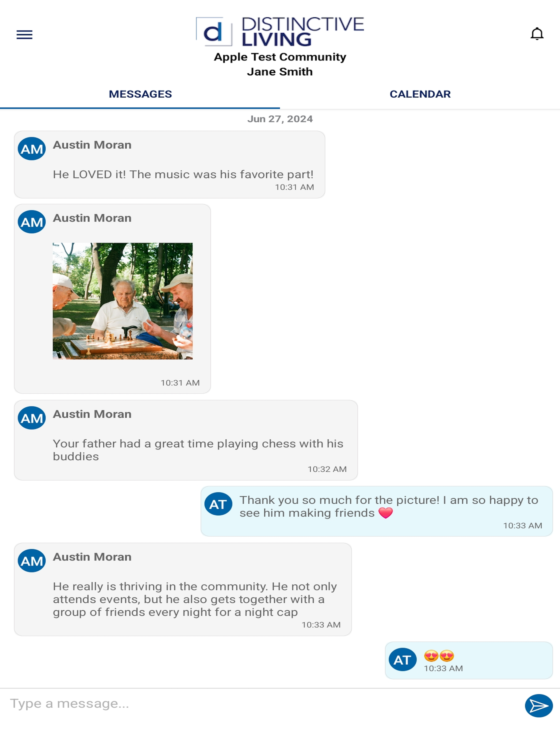This screenshot has width=560, height=747.
Task: Select the 'He LOVED it' message
Action: click(x=170, y=164)
